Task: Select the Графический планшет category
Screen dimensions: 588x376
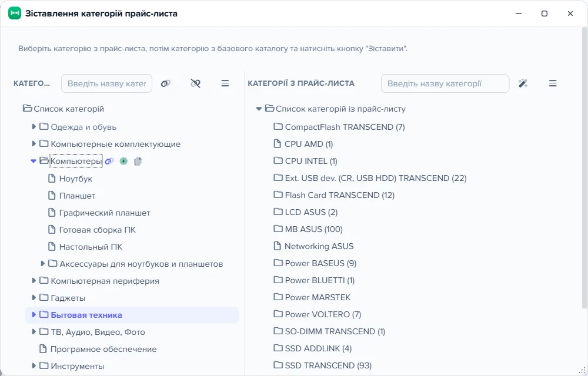Action: tap(104, 213)
